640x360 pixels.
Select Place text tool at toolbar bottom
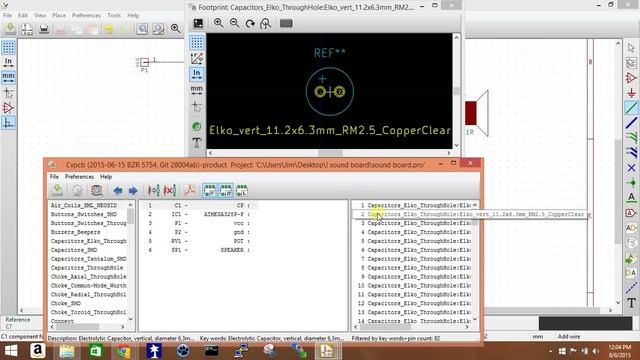(x=631, y=302)
